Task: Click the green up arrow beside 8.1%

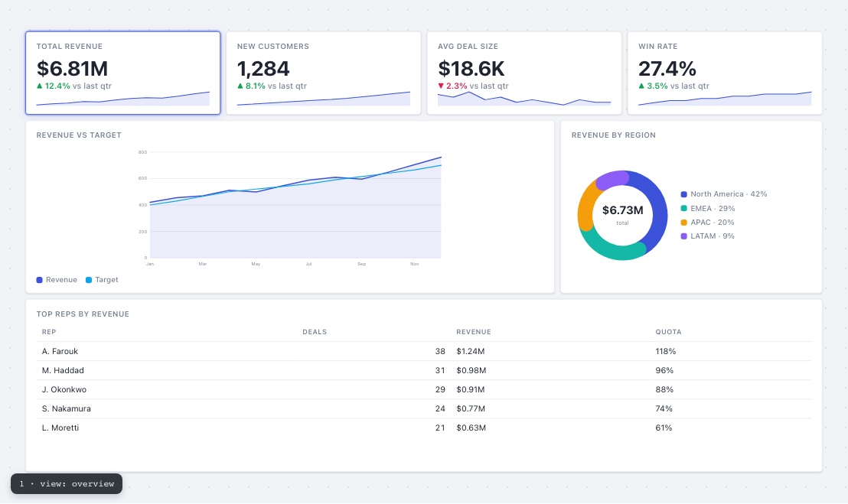Action: click(240, 86)
